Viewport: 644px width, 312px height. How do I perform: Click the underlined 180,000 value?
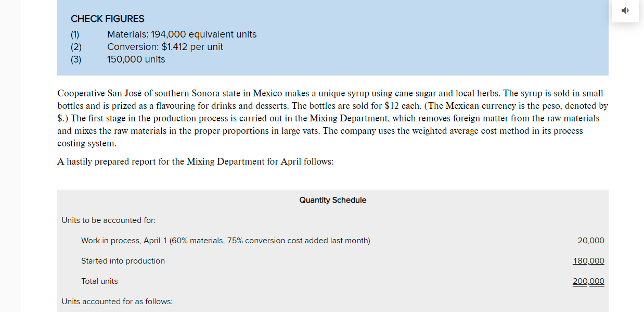(x=588, y=260)
